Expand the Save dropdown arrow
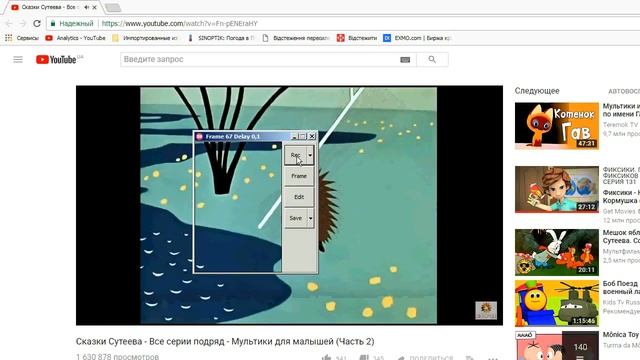Image resolution: width=640 pixels, height=360 pixels. [x=310, y=218]
